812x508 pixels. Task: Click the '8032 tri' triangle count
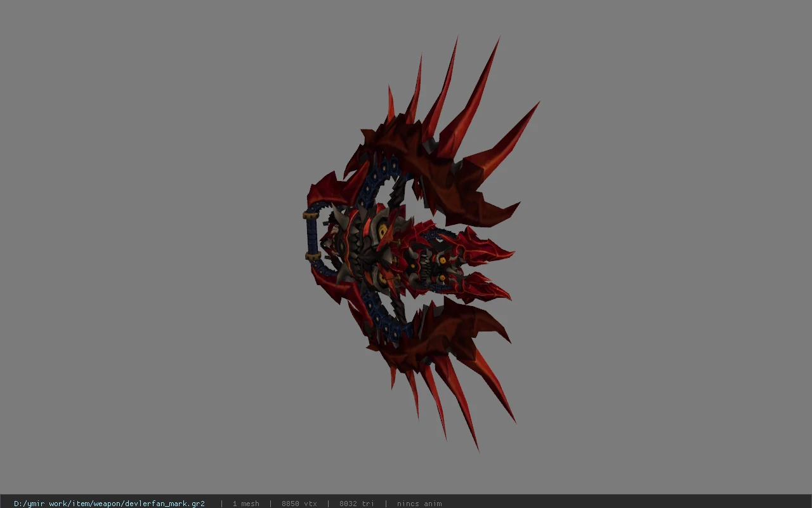[x=357, y=504]
